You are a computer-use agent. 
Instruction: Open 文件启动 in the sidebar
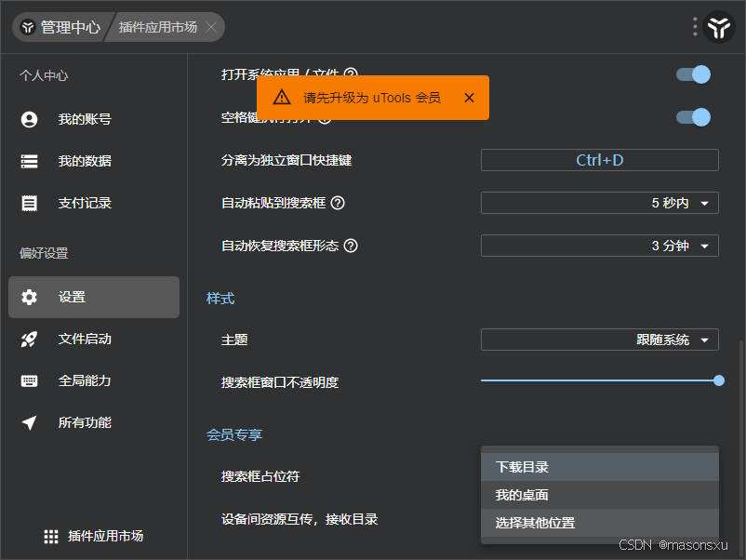(94, 339)
